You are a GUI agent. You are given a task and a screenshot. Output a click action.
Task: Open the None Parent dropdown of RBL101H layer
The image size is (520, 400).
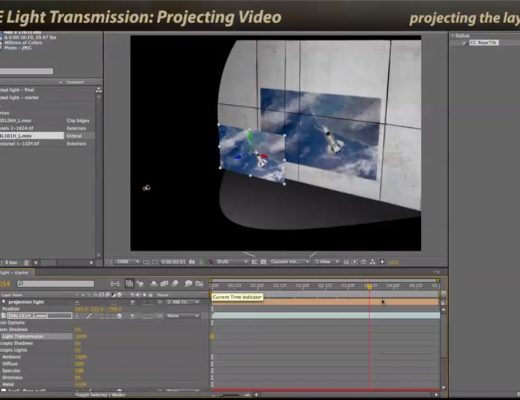click(x=183, y=315)
